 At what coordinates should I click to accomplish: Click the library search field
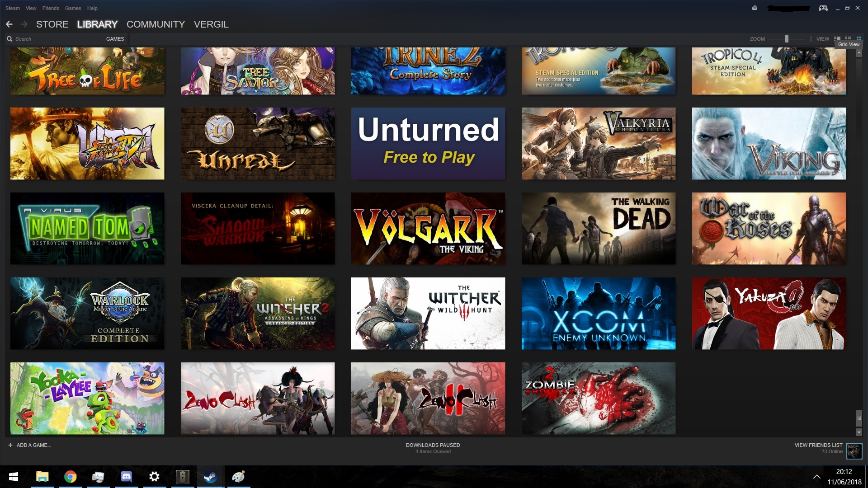[x=54, y=39]
